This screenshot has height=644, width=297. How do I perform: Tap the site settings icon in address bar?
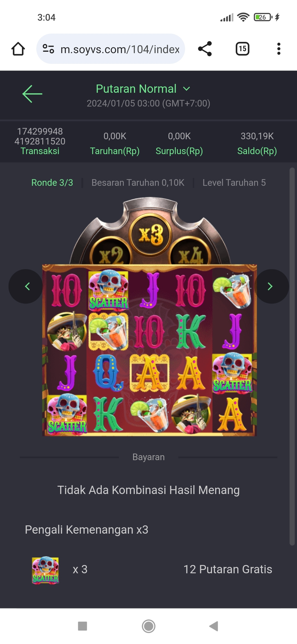coord(48,49)
